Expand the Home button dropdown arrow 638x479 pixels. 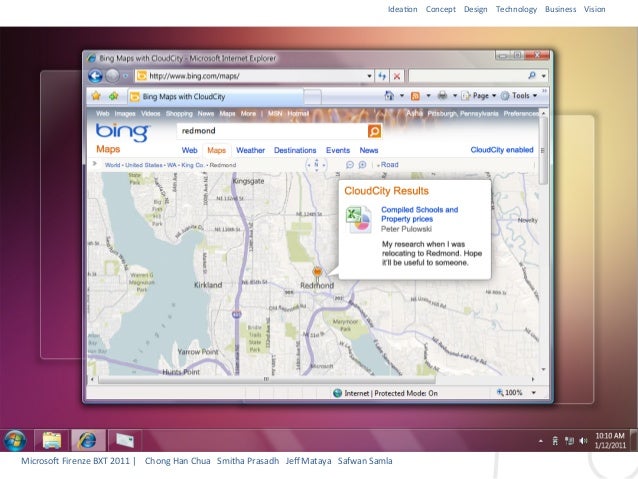[402, 96]
